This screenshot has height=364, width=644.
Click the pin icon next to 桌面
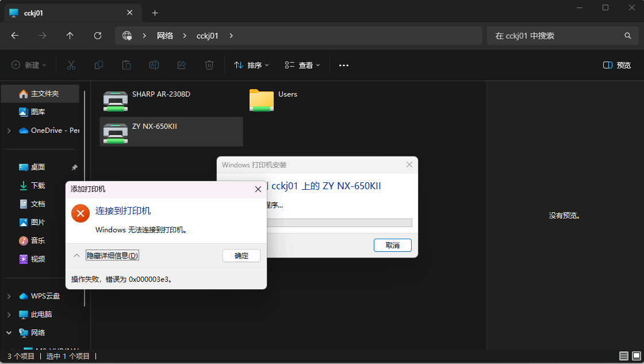[74, 167]
